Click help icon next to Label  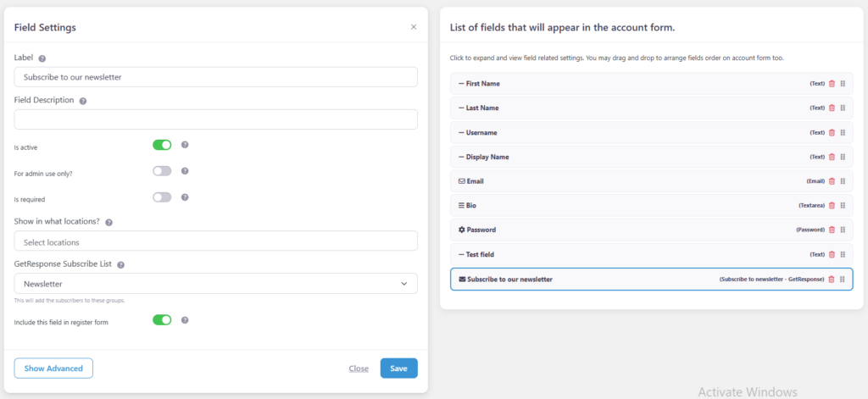[42, 58]
